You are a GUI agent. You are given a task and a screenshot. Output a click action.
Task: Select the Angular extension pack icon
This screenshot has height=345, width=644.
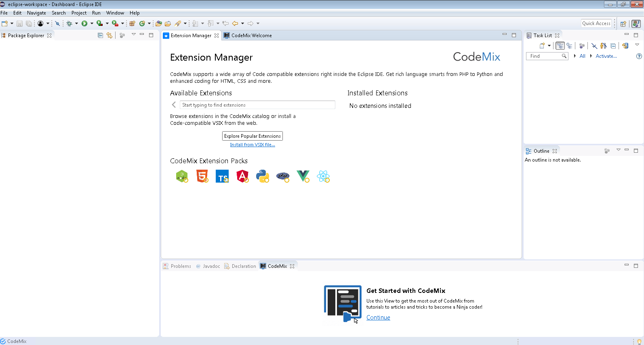pyautogui.click(x=242, y=176)
